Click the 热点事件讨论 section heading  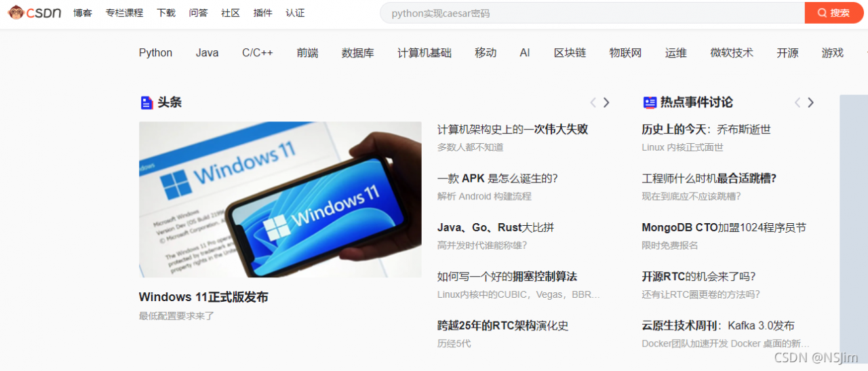tap(696, 102)
